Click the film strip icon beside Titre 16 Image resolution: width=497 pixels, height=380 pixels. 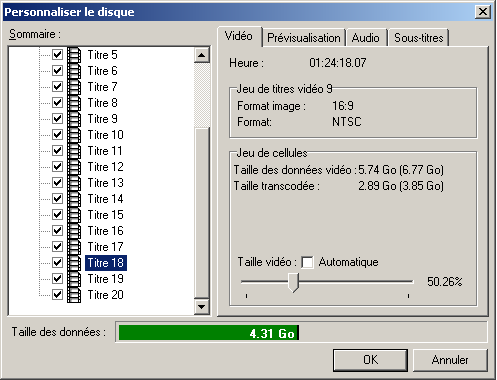[x=74, y=231]
